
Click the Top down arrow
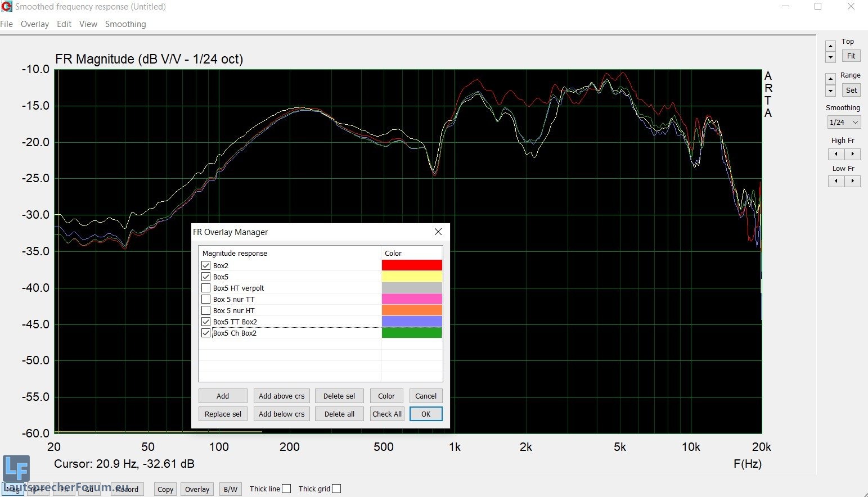(830, 57)
